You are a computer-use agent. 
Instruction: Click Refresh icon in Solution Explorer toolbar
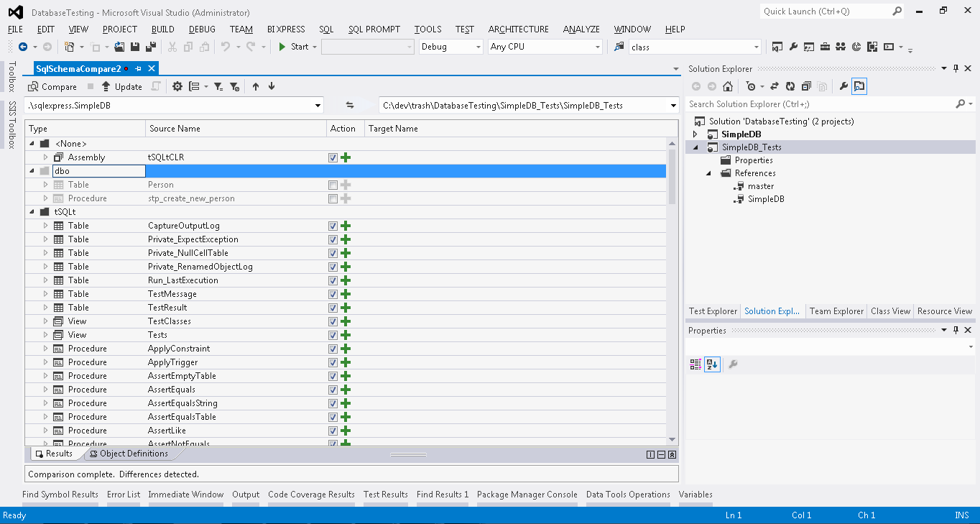click(790, 86)
